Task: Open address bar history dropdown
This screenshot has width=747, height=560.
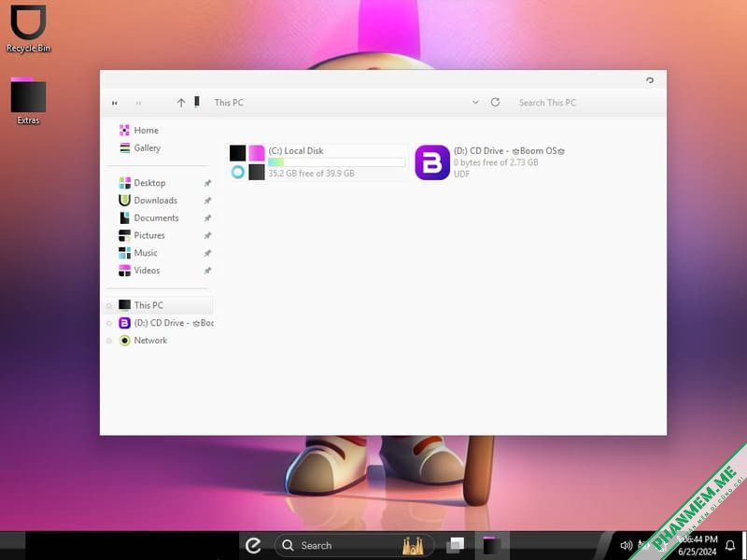Action: (475, 103)
